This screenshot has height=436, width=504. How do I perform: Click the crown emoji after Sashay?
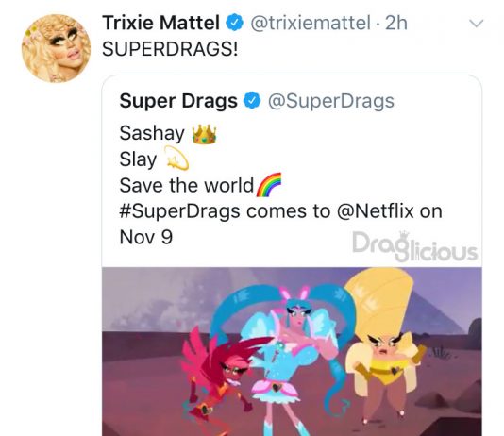[x=204, y=134]
